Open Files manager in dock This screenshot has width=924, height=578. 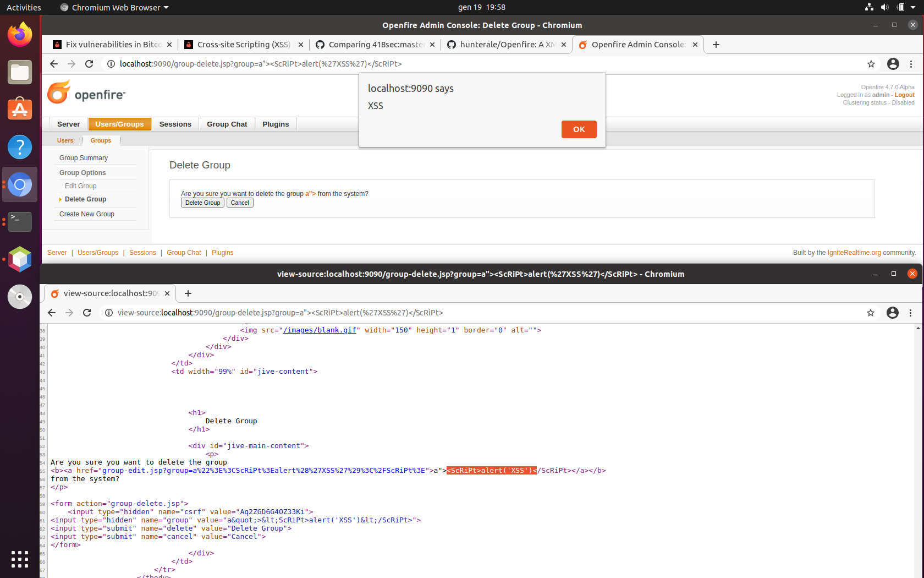point(20,72)
